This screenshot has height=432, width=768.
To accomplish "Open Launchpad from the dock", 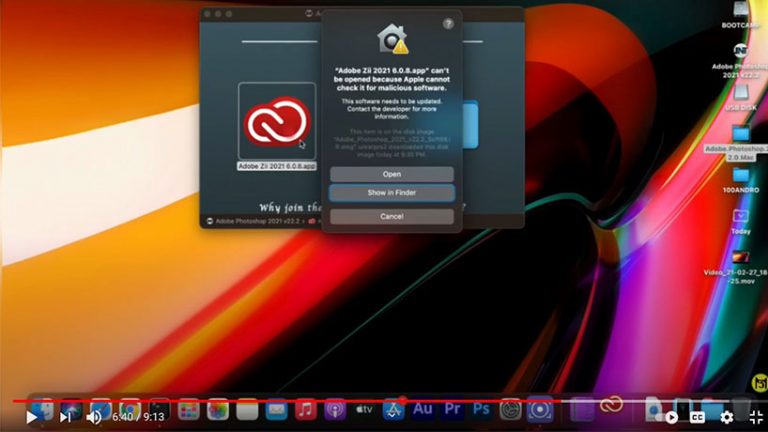I will (189, 410).
